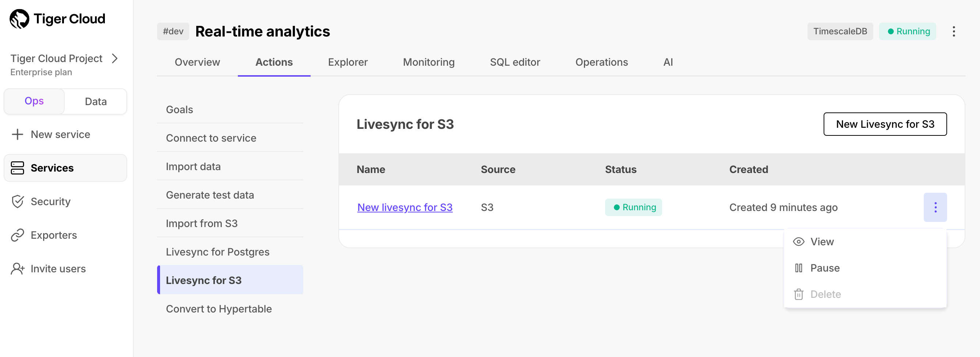The image size is (980, 357).
Task: Open the AI tab
Action: (668, 62)
